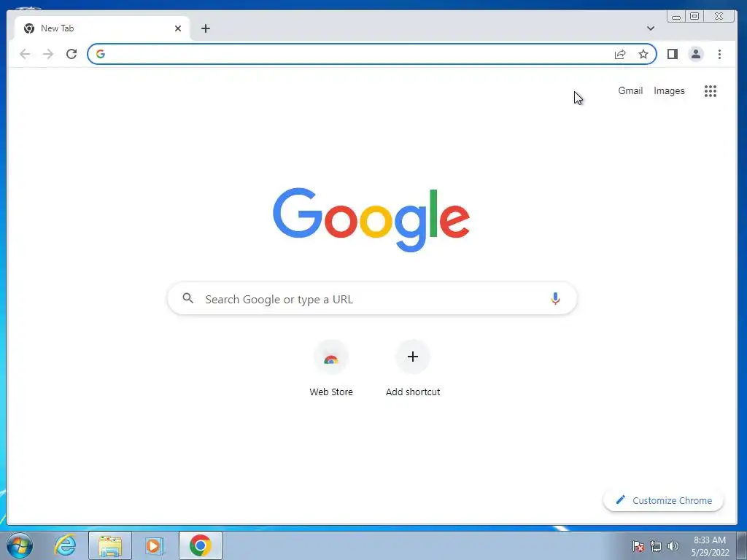Go back using the back arrow
Screen dimensions: 747x560
[x=25, y=54]
